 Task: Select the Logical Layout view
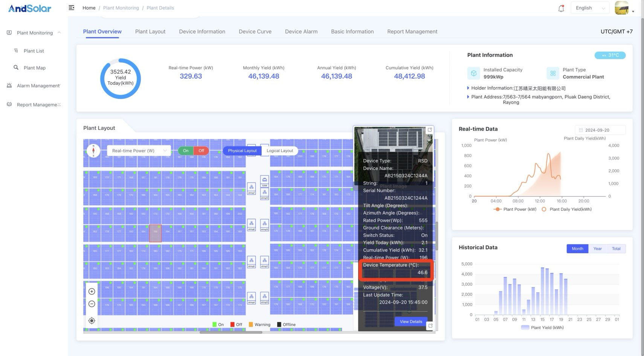280,151
